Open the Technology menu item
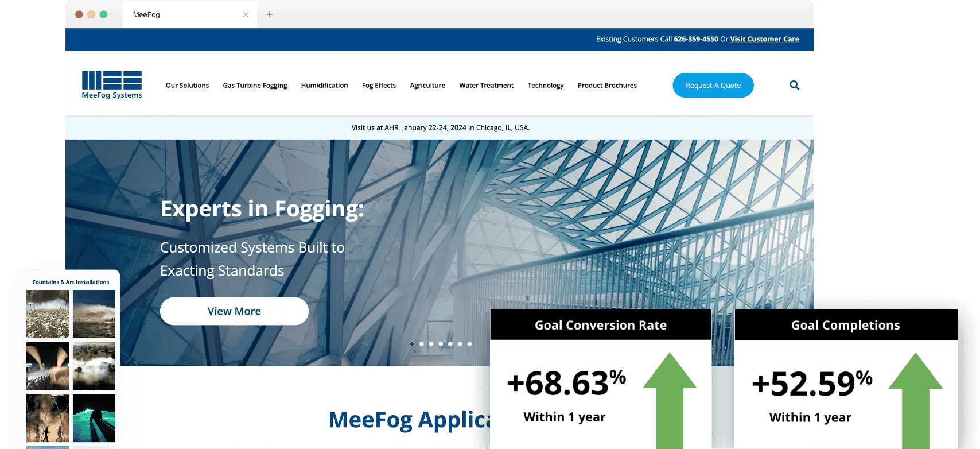This screenshot has width=980, height=449. [546, 86]
